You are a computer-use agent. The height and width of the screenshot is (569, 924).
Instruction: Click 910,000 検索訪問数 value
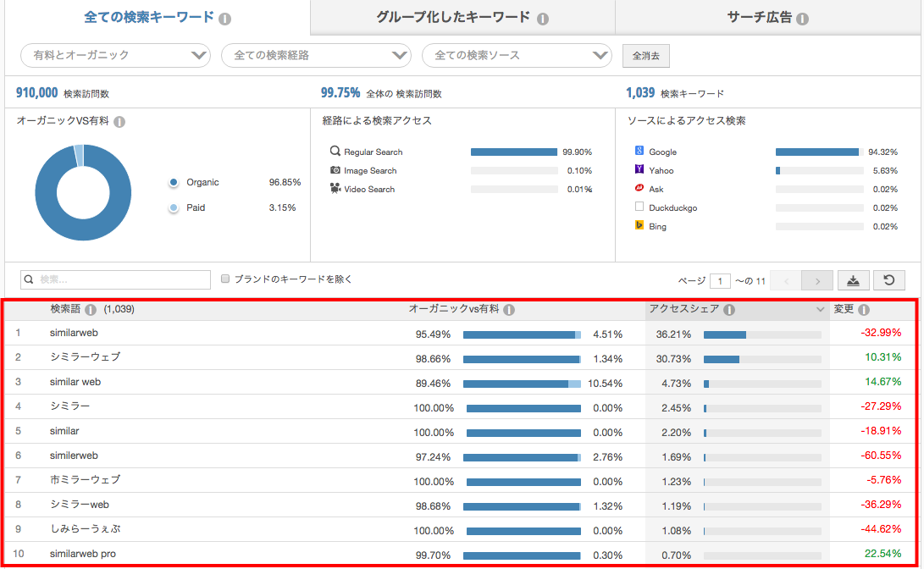[x=36, y=93]
